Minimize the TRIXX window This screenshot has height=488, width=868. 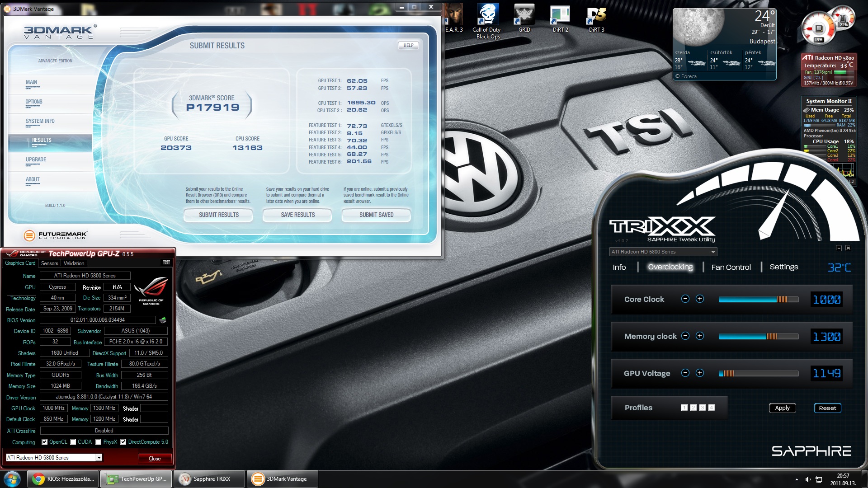pos(839,248)
